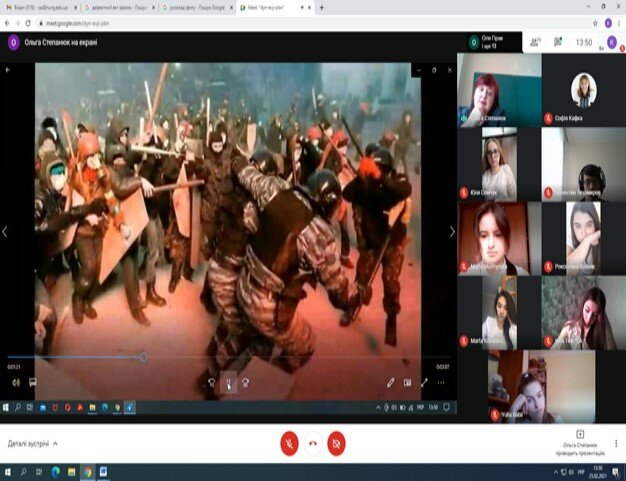Toggle fullscreen in the shared video player
The height and width of the screenshot is (481, 626).
pyautogui.click(x=423, y=382)
